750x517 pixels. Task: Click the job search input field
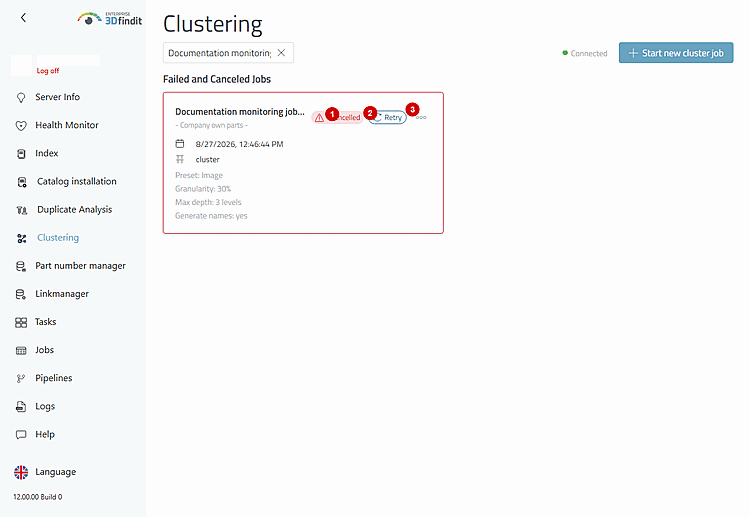click(x=220, y=53)
